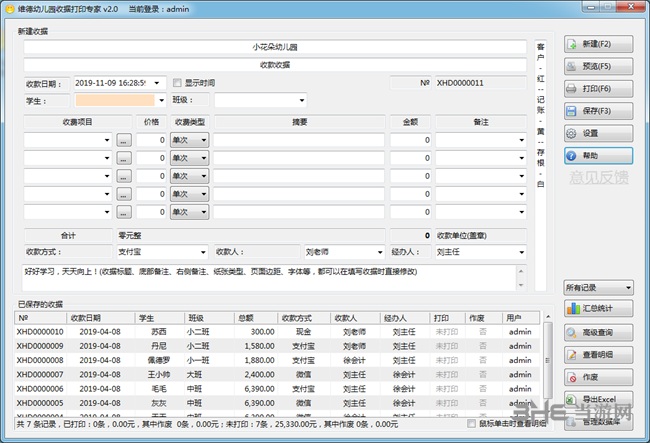
Task: Click the 保存(F3) floppy disk icon
Action: click(x=572, y=111)
